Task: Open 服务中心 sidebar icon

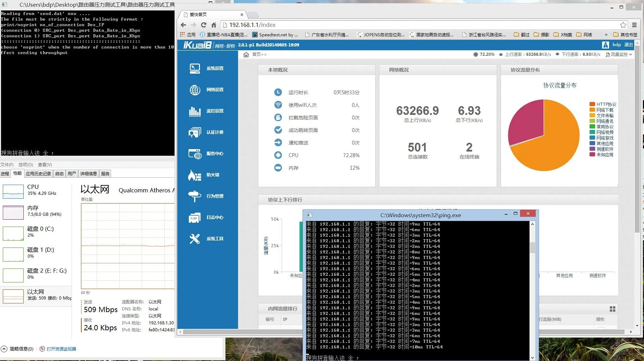Action: [x=195, y=154]
